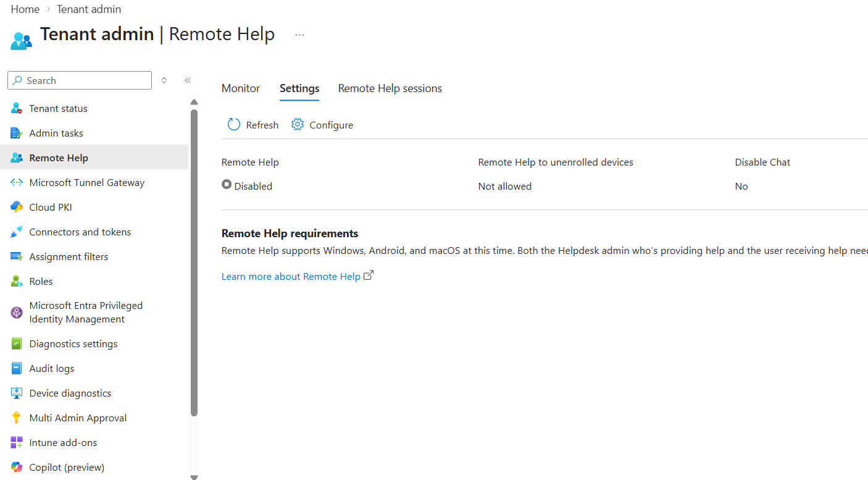Click the Not allowed value

[505, 186]
